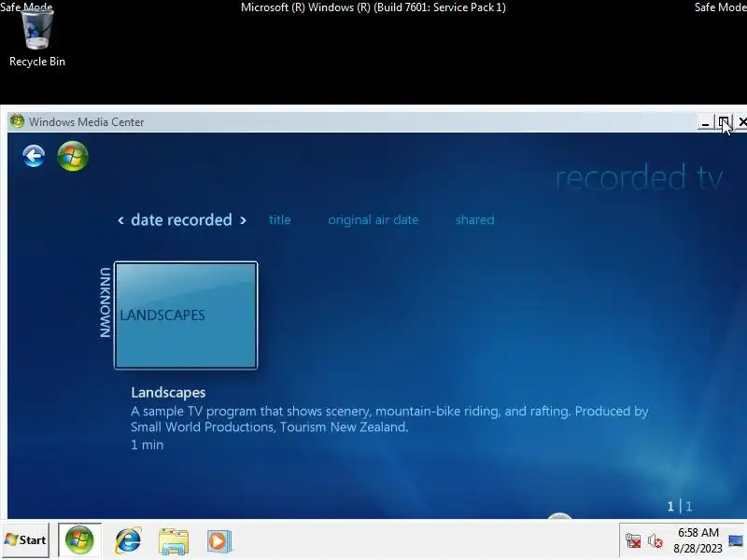Viewport: 747px width, 560px height.
Task: Click the Media Center title bar icon
Action: pos(17,121)
